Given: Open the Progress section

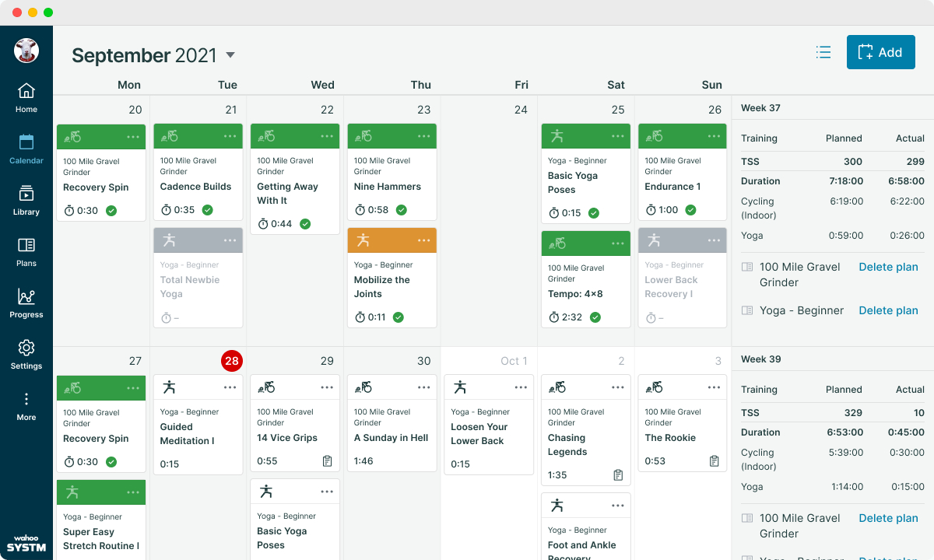Looking at the screenshot, I should click(x=26, y=303).
